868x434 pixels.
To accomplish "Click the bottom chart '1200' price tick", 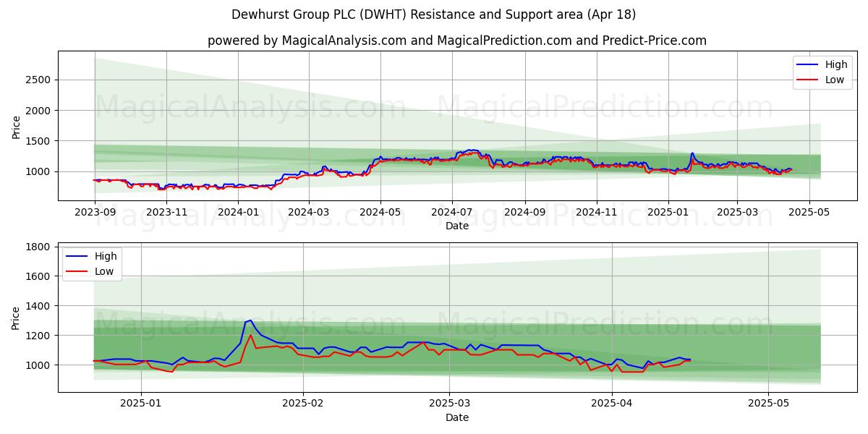I will click(x=39, y=336).
